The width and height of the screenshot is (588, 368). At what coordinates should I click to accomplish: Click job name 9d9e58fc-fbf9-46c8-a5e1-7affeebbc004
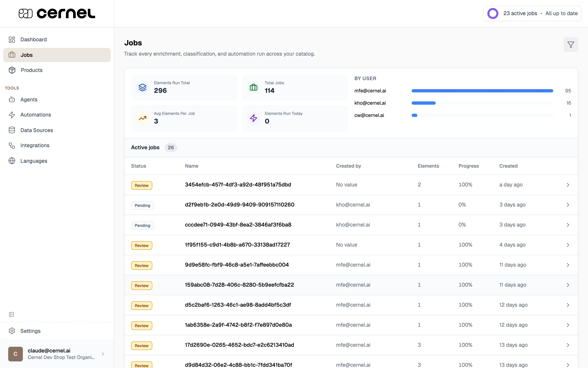point(237,265)
